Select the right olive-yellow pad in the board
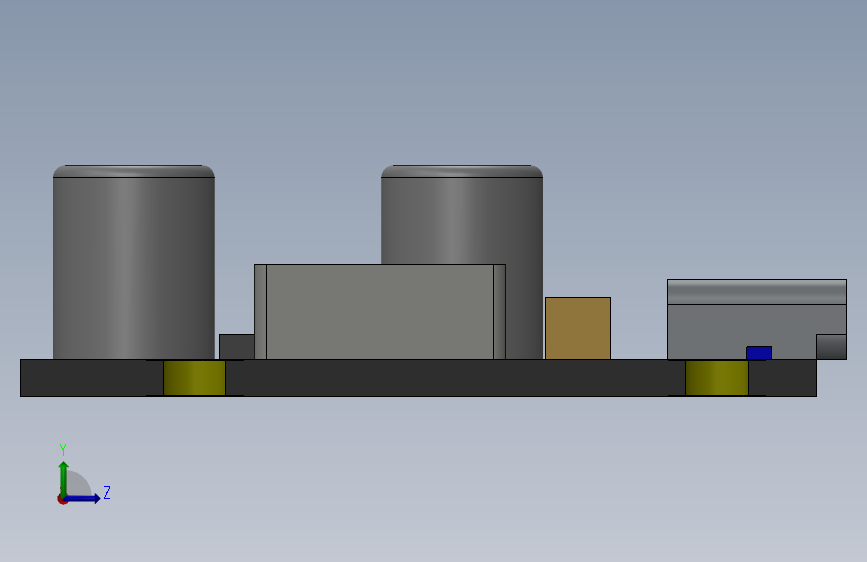867x562 pixels. click(x=717, y=378)
